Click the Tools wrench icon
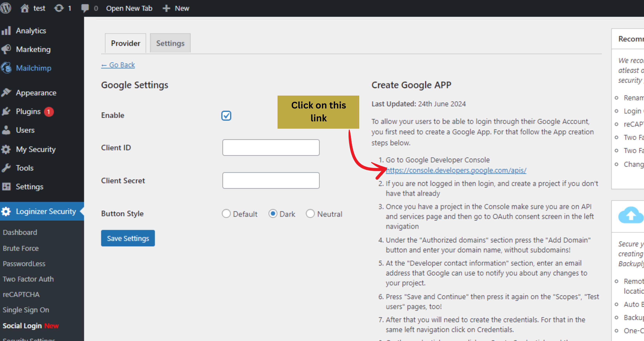The width and height of the screenshot is (644, 341). click(x=6, y=168)
